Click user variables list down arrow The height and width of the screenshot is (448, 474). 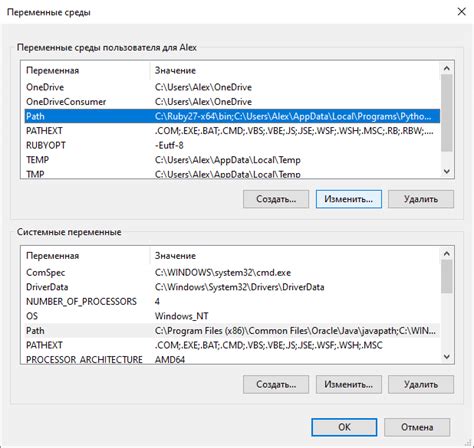447,172
